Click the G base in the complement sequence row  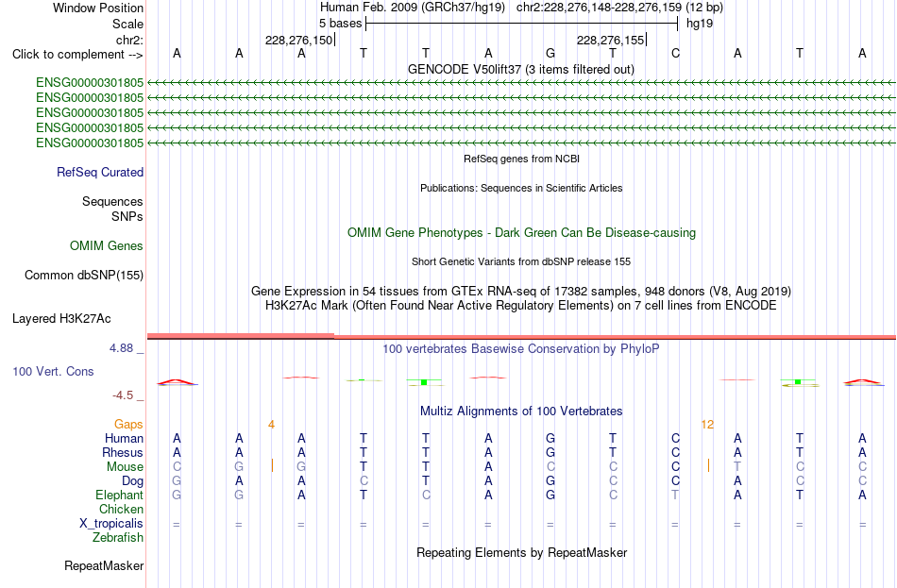pos(550,53)
